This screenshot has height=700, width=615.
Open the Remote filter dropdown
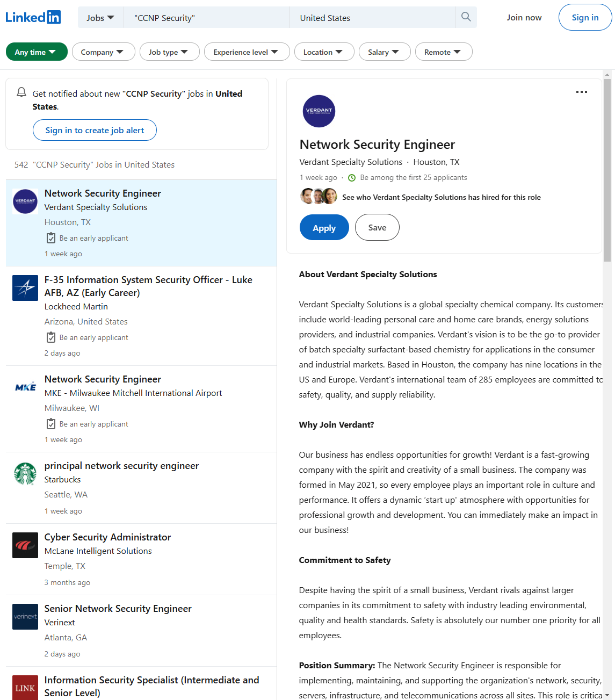(x=444, y=52)
